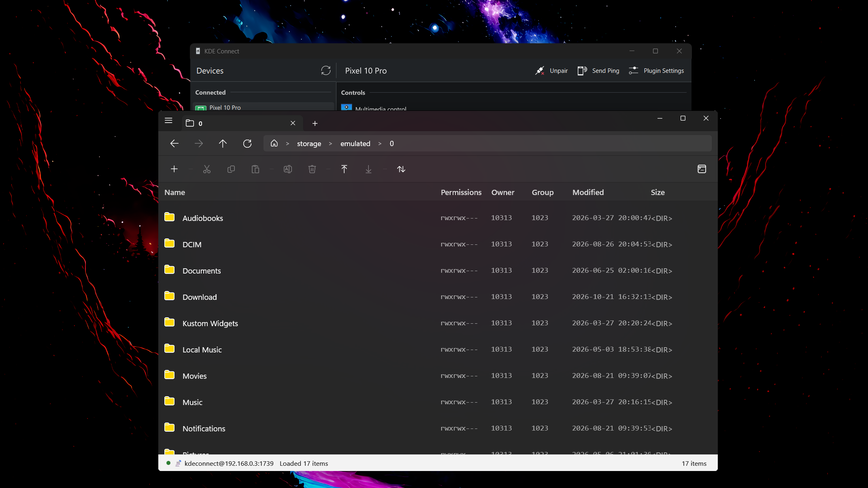
Task: Open transfer queue arrows icon
Action: coord(401,169)
